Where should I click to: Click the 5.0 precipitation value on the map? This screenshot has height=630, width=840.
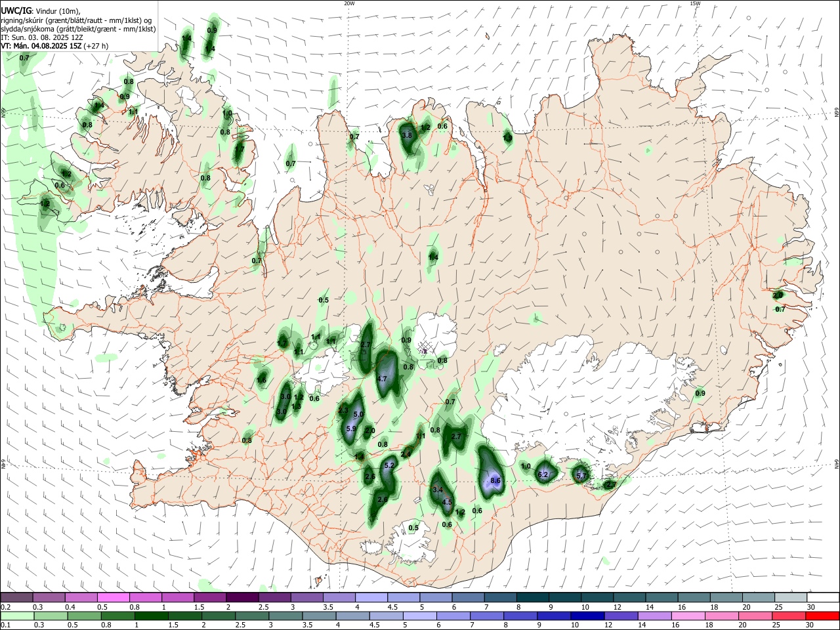click(x=358, y=415)
